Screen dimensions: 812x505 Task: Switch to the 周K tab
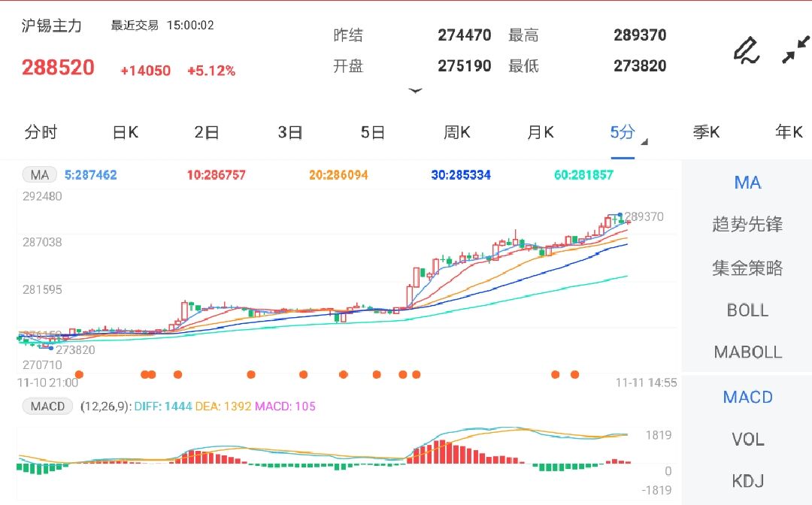point(456,133)
